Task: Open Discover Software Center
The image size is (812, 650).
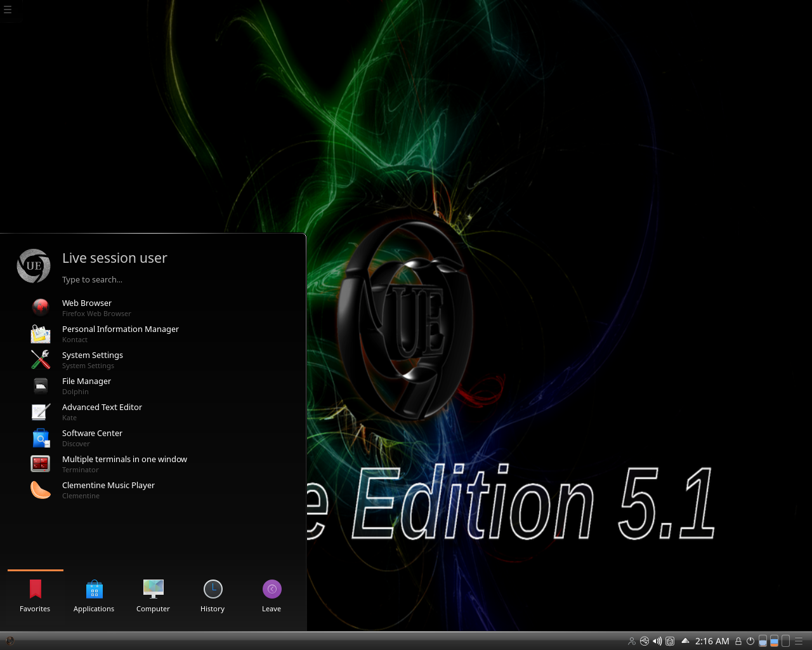Action: (x=92, y=438)
